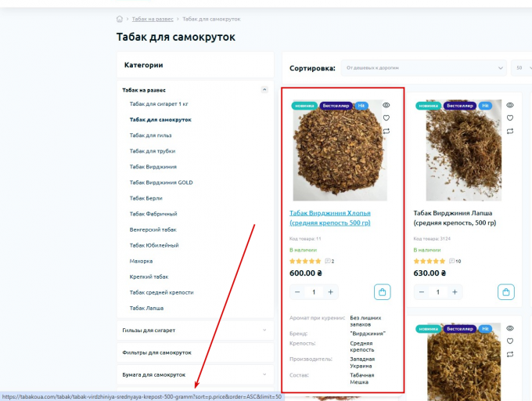Increase quantity on 600.00 product
The height and width of the screenshot is (401, 532).
click(330, 292)
